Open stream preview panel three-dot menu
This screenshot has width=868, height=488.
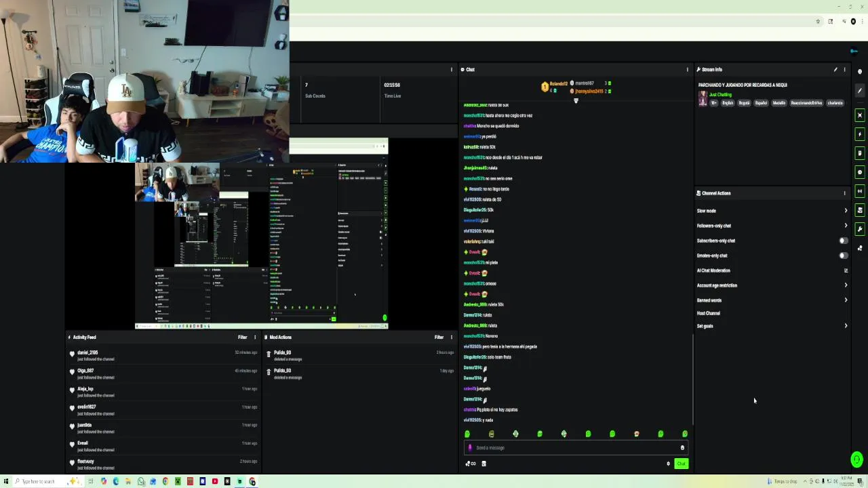point(452,70)
